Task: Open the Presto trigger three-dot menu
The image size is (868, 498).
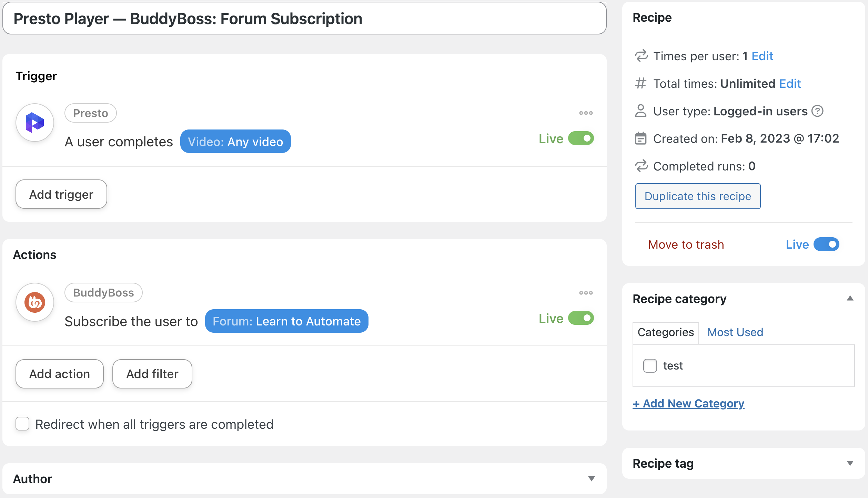Action: pyautogui.click(x=586, y=113)
